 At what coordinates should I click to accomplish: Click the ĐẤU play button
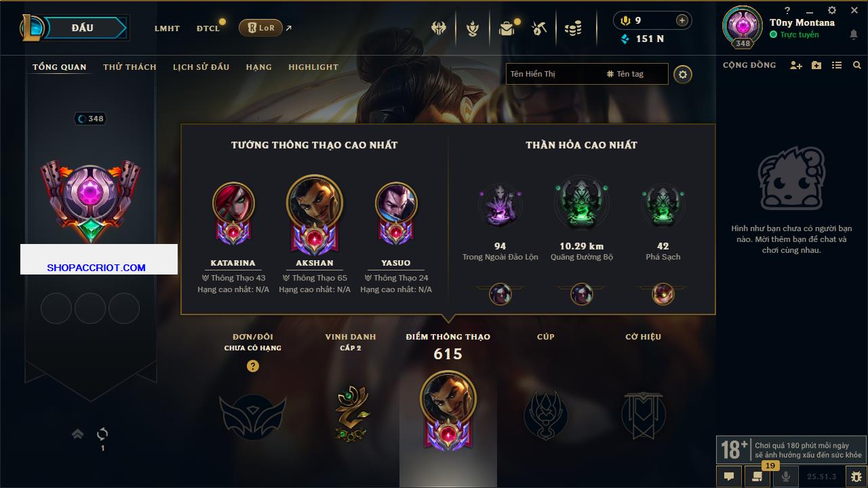tap(82, 28)
